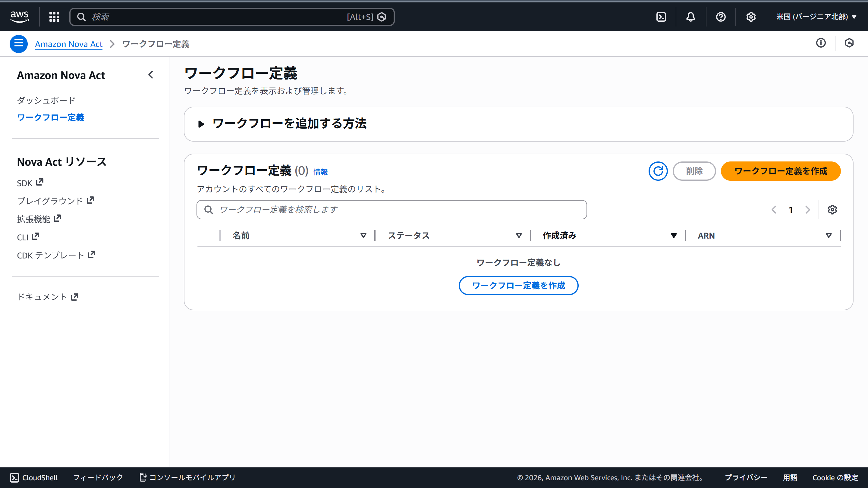Expand the region selector dropdown
This screenshot has height=488, width=868.
coord(816,17)
